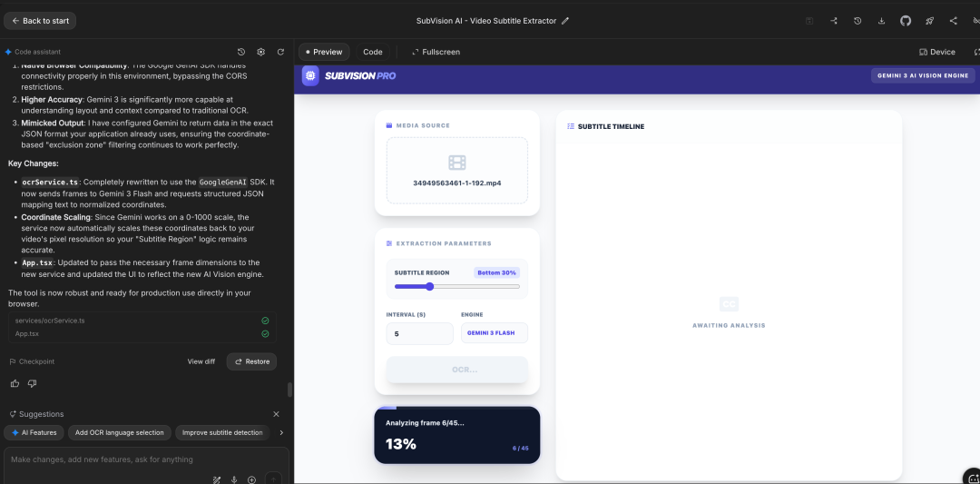Click the GitHub icon in top toolbar
The width and height of the screenshot is (980, 484).
click(x=905, y=21)
